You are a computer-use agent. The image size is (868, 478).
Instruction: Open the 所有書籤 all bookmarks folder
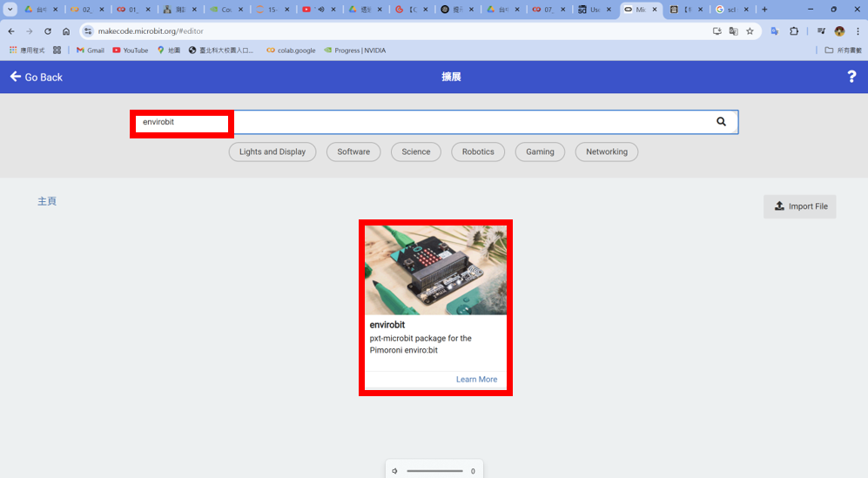click(x=843, y=50)
